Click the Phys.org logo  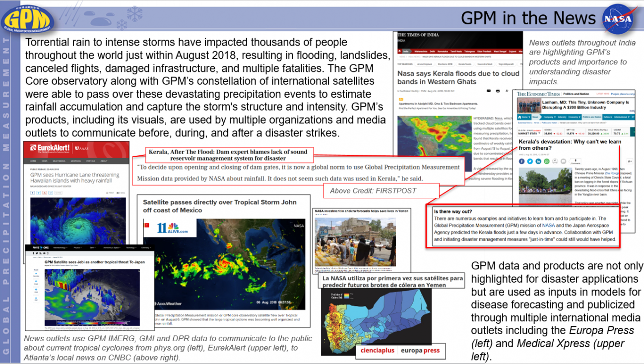pyautogui.click(x=41, y=247)
